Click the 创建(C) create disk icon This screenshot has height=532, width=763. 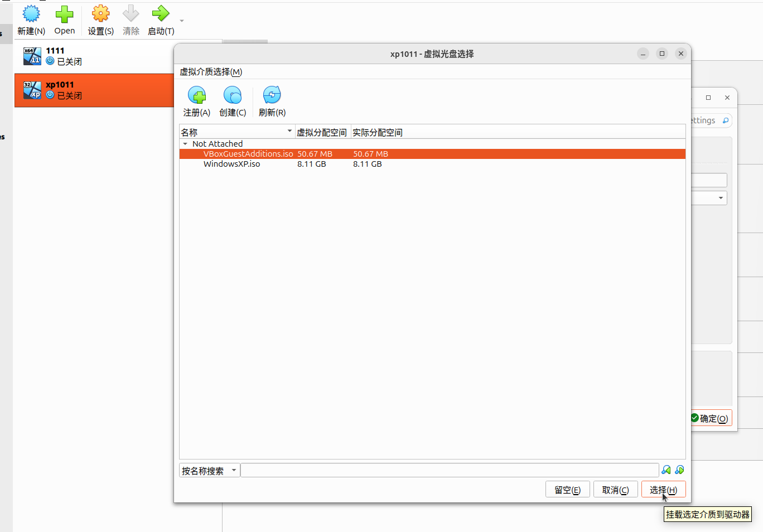pos(233,95)
